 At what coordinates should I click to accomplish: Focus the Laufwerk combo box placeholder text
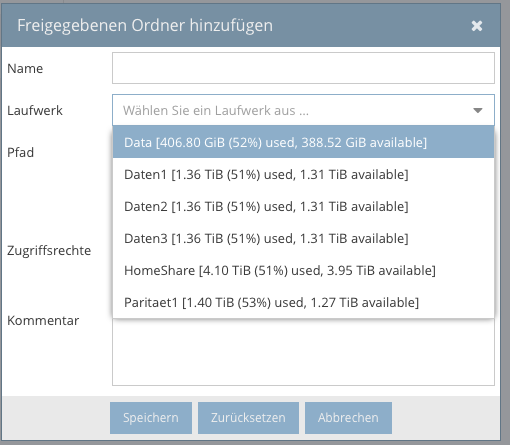(x=216, y=110)
